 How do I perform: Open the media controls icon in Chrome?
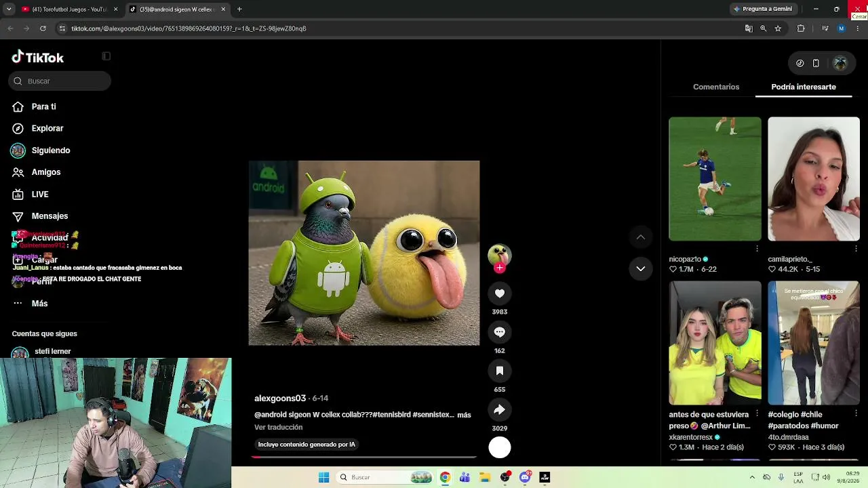click(x=825, y=28)
